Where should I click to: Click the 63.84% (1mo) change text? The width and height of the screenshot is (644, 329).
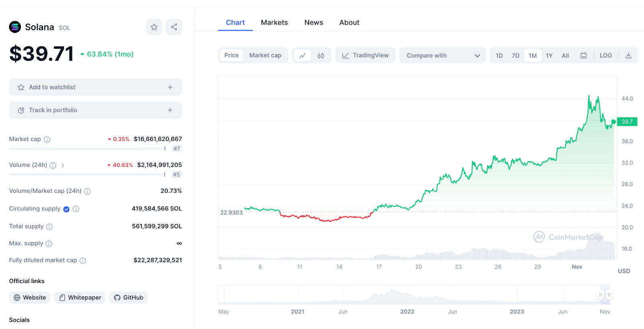click(110, 54)
